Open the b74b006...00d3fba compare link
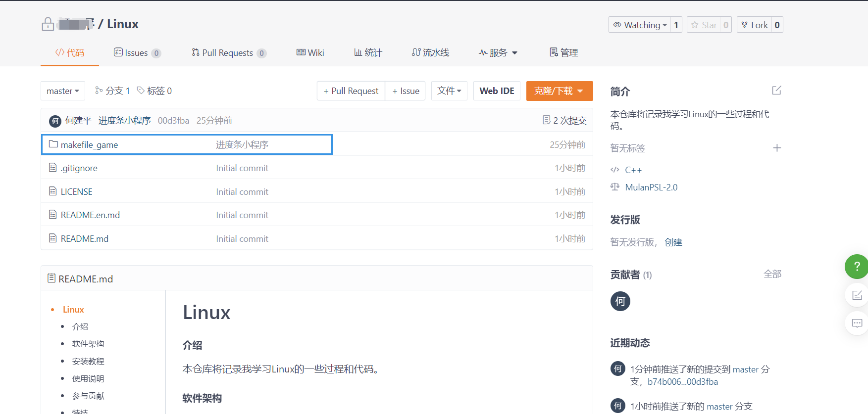Viewport: 868px width, 414px height. point(682,381)
